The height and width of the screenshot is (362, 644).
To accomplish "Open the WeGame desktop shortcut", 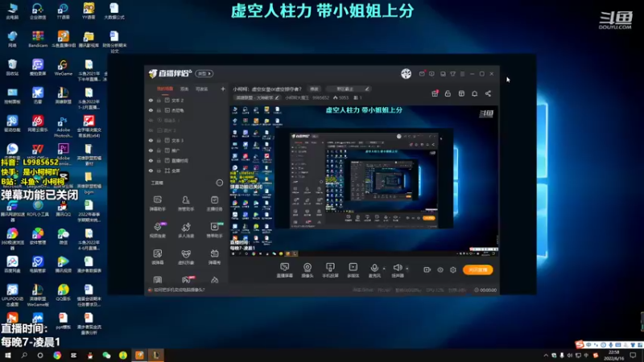I will [x=63, y=68].
